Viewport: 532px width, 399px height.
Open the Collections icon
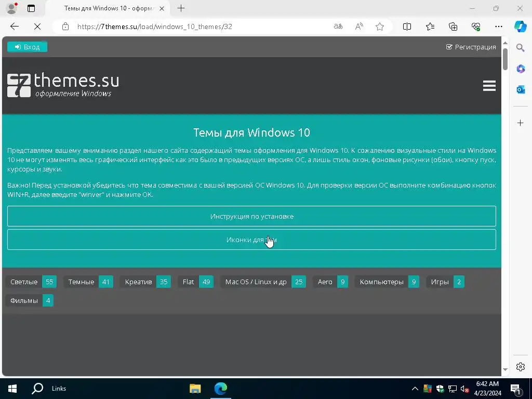coord(453,26)
